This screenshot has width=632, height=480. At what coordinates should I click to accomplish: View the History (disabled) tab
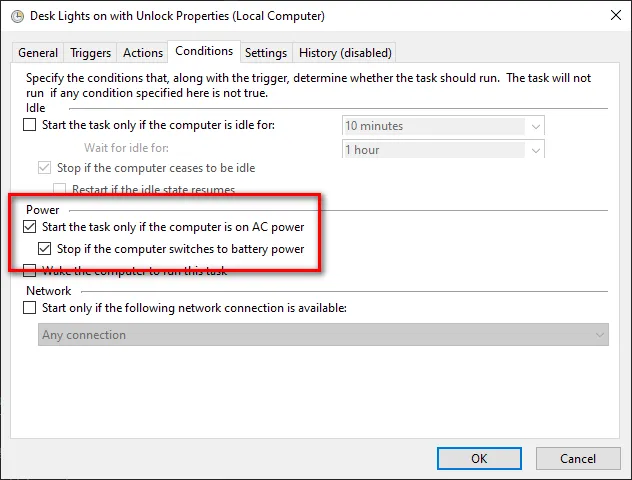(345, 53)
